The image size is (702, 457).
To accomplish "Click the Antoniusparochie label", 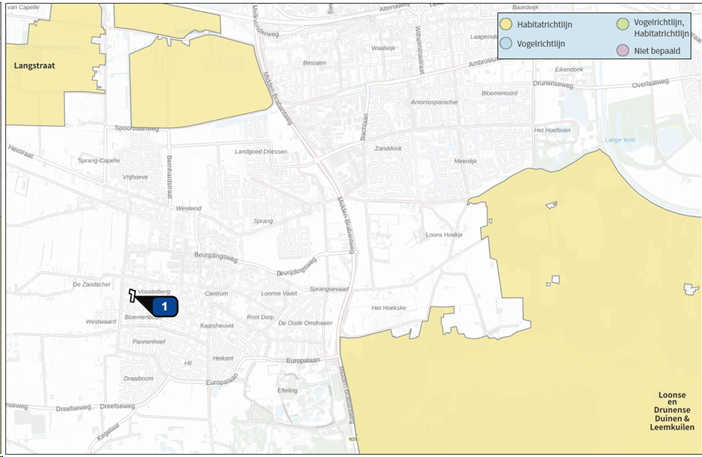I will (x=434, y=103).
